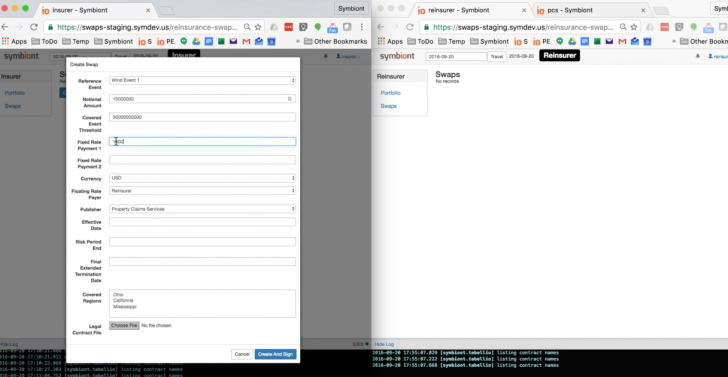Viewport: 728px width, 377px height.
Task: Open Publisher dropdown showing Property Claims Services
Action: click(x=202, y=209)
